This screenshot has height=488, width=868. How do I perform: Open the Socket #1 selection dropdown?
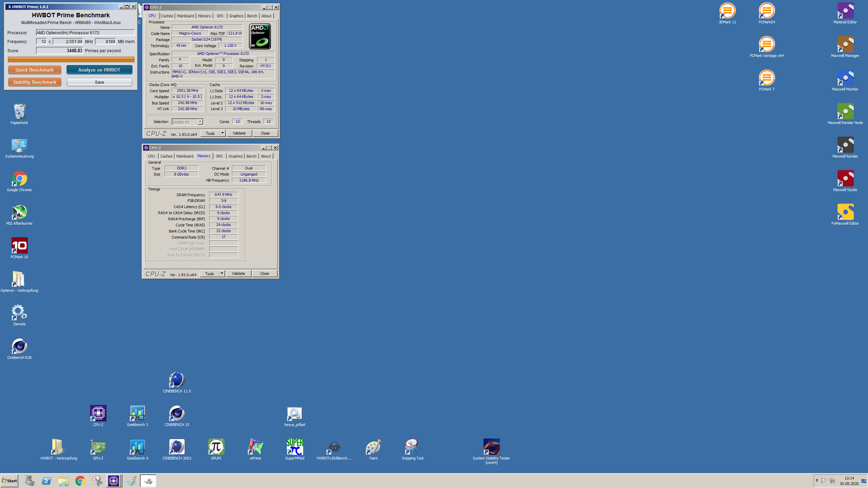187,122
